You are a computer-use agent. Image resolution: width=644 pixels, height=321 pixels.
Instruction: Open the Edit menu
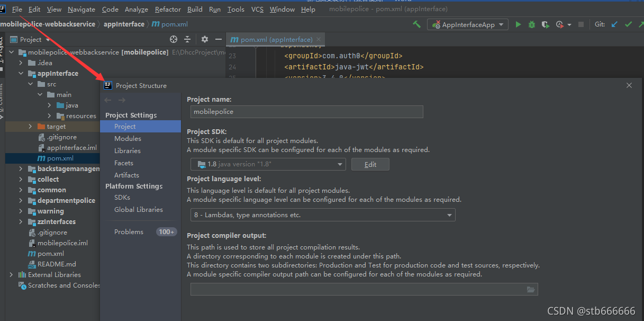34,9
